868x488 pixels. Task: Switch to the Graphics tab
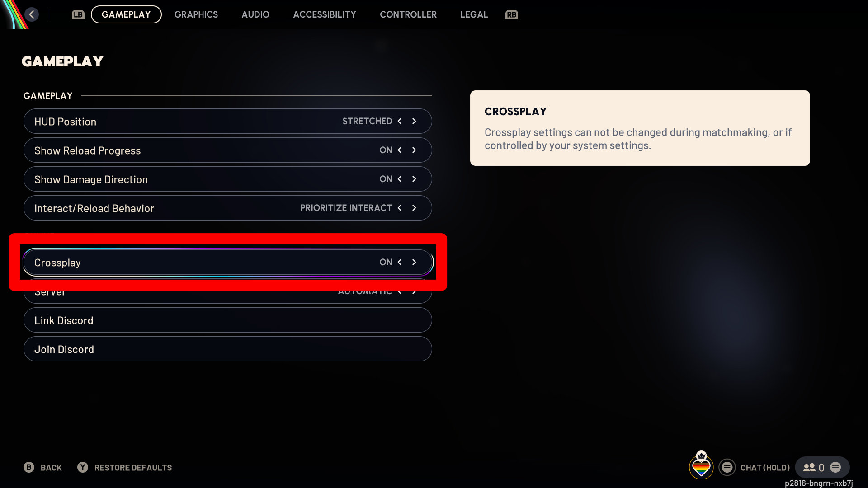click(196, 14)
